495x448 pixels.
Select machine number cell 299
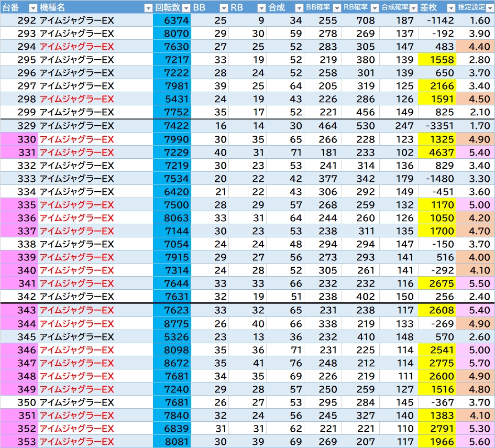click(x=19, y=112)
